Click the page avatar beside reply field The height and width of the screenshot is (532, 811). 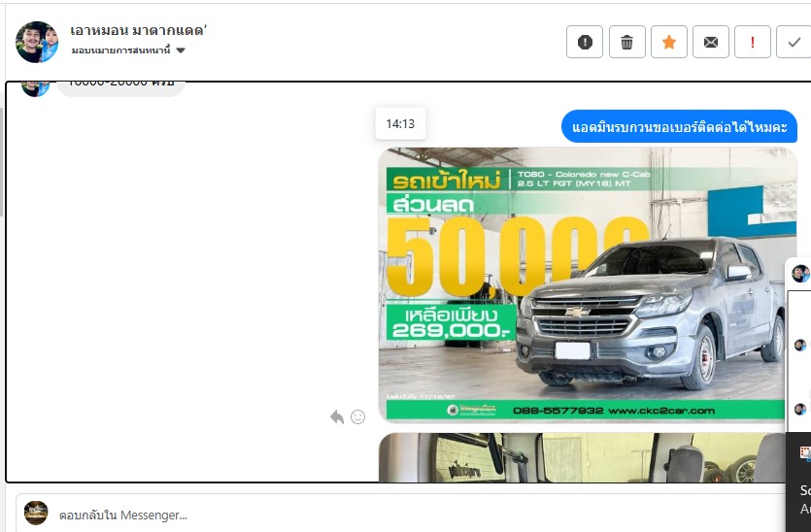[36, 513]
